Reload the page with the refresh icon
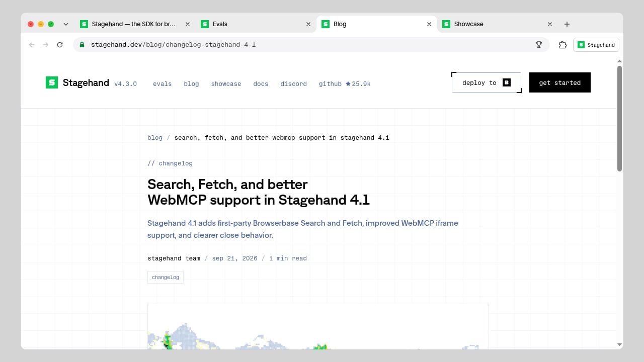 (60, 45)
